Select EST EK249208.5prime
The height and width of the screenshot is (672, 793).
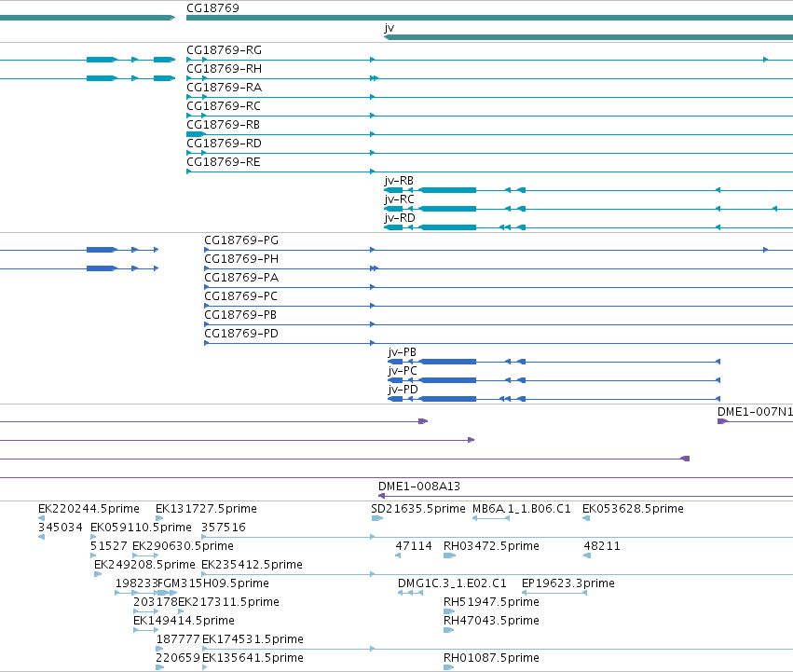coord(144,565)
